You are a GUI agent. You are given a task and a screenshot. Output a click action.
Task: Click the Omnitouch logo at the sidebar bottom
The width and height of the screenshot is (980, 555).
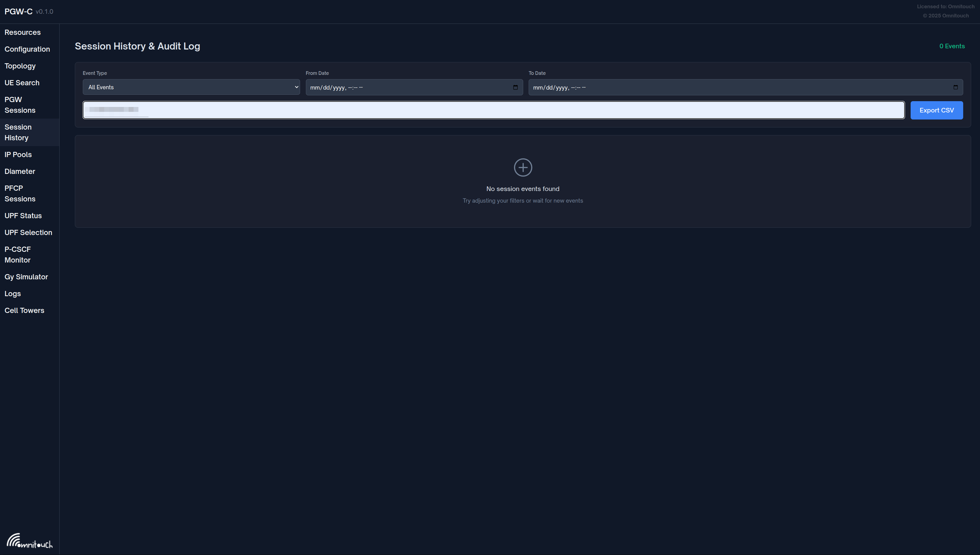(x=29, y=541)
